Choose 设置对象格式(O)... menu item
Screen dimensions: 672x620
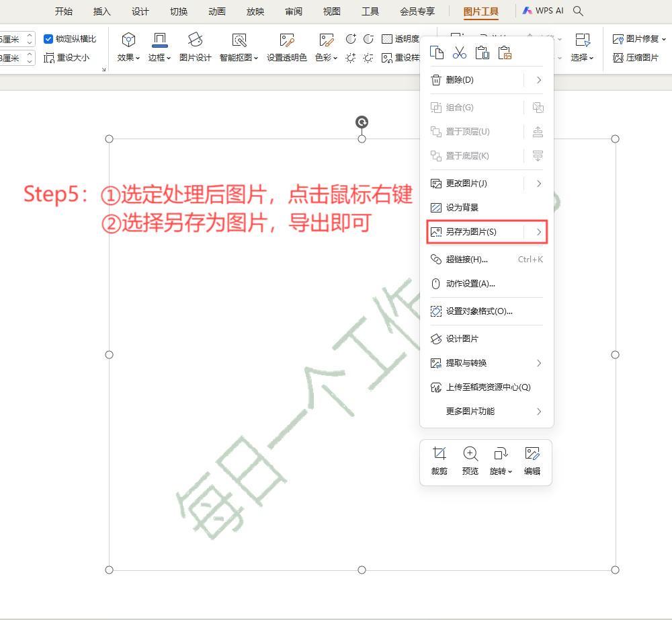487,311
